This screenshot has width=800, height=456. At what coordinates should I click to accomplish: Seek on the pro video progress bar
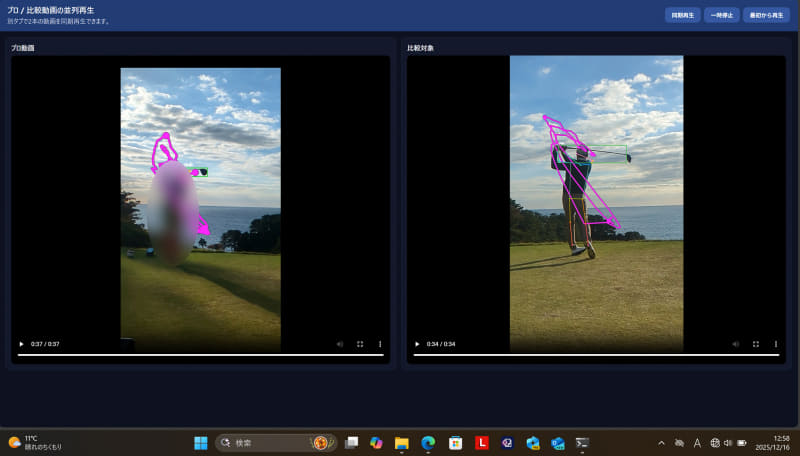pos(201,355)
